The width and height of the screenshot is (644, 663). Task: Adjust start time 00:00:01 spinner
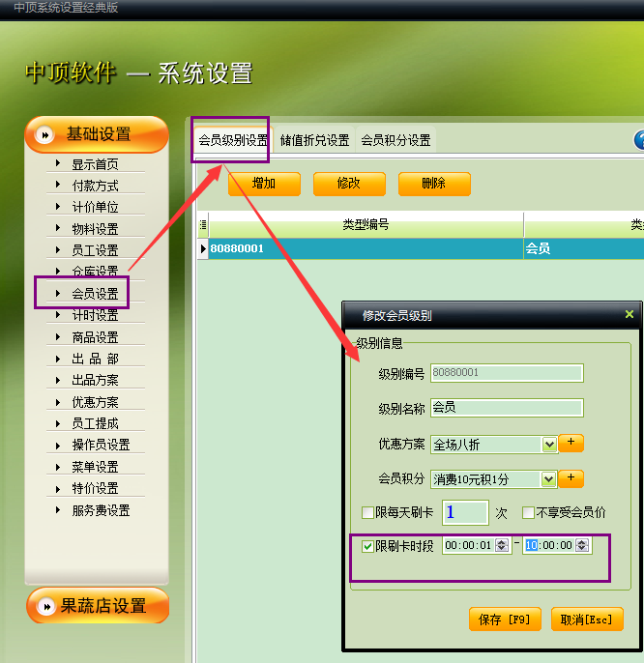pos(502,545)
